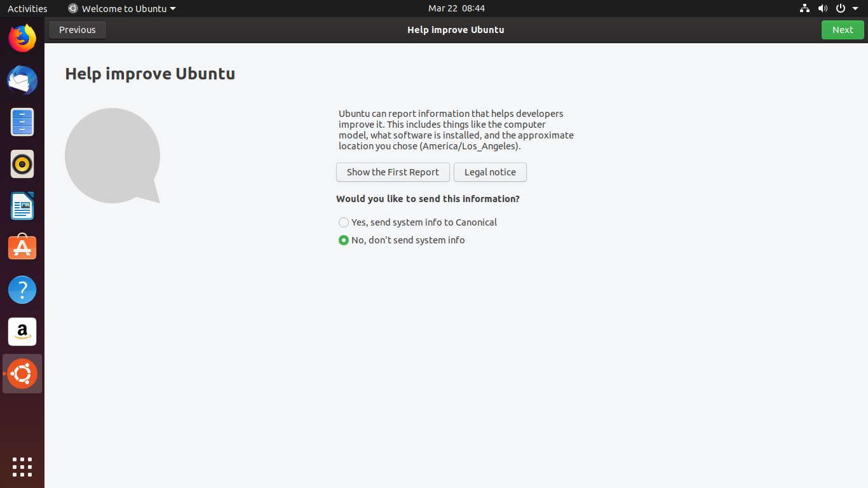868x488 pixels.
Task: Open LibreOffice Writer from the dock
Action: point(22,206)
